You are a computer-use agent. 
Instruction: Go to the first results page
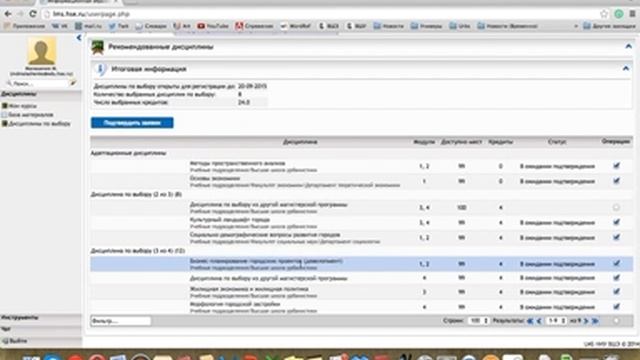point(530,321)
